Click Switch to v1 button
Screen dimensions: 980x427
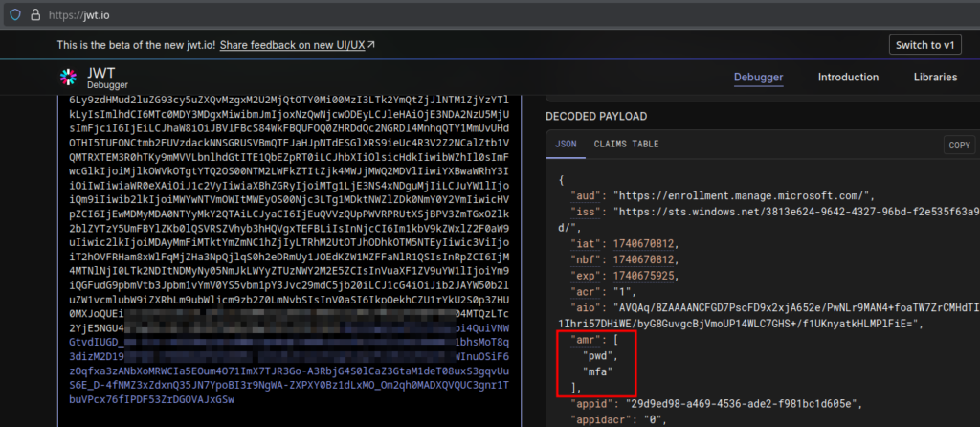tap(925, 45)
